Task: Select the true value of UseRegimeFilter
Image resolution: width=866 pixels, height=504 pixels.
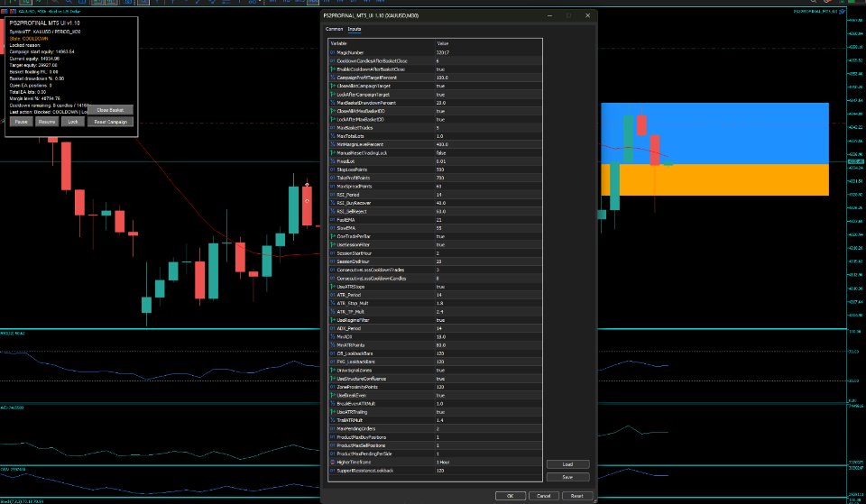Action: [440, 320]
